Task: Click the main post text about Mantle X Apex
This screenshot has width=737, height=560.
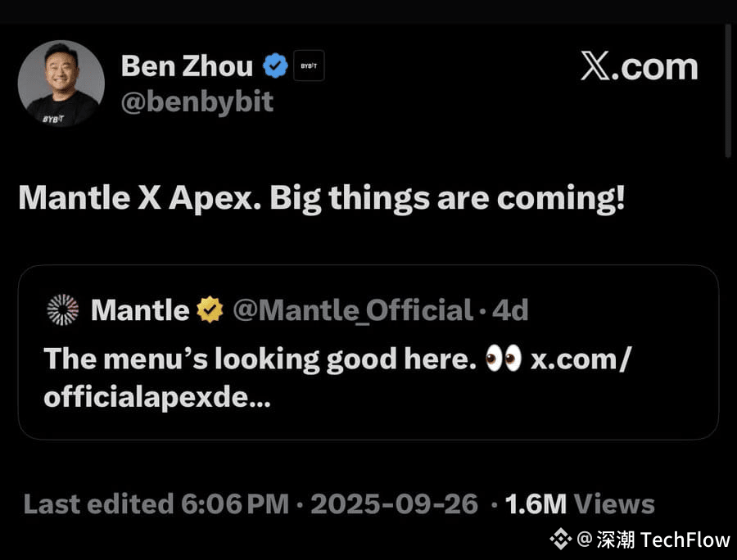Action: coord(321,199)
